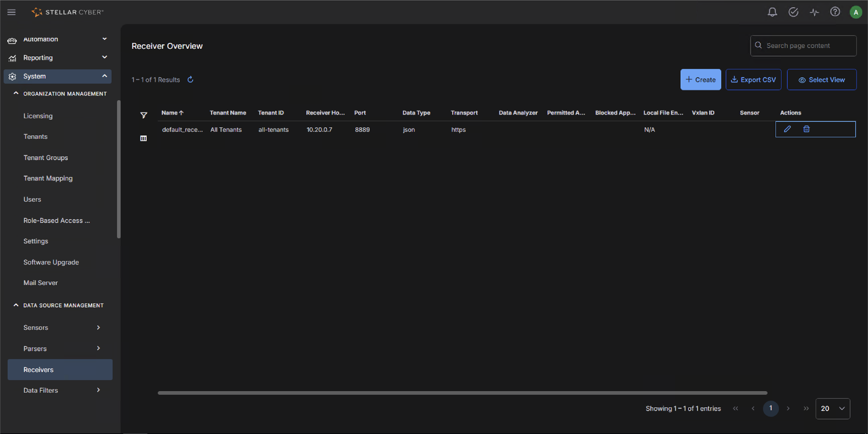Click the Search page content field
The image size is (868, 434).
pyautogui.click(x=803, y=45)
